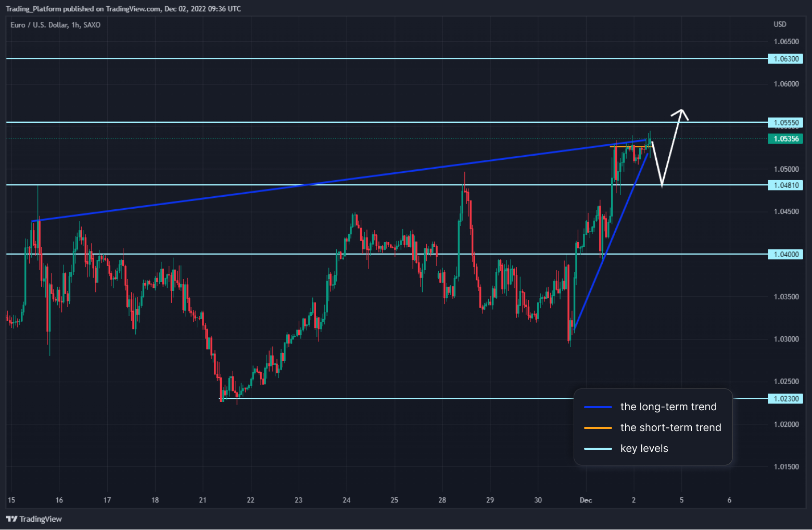Click the 1.02000 price axis tick

(x=786, y=424)
